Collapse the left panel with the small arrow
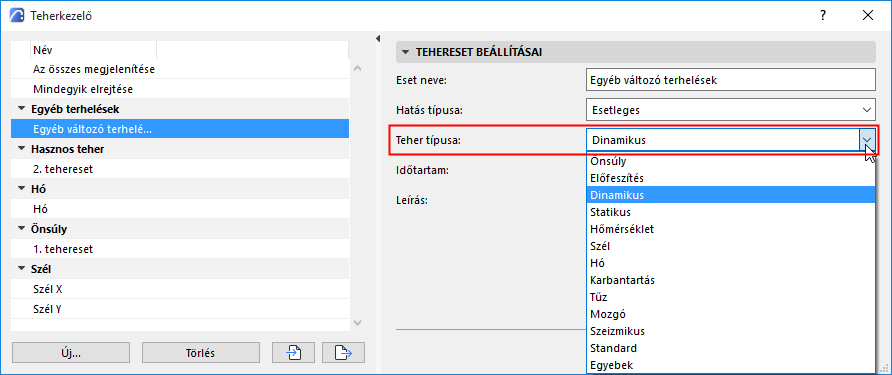This screenshot has width=892, height=375. (378, 39)
